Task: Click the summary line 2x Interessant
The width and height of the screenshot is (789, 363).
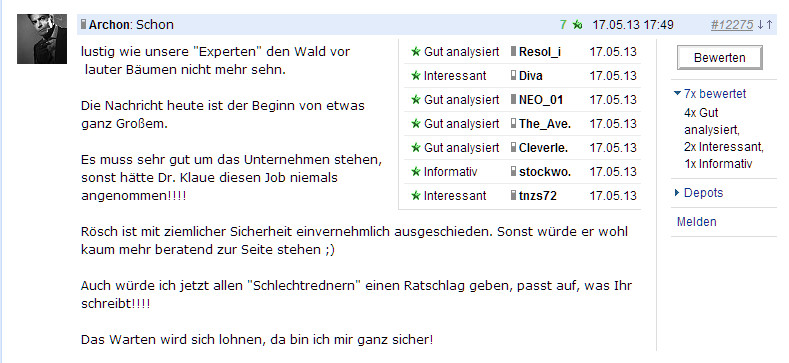Action: [724, 147]
